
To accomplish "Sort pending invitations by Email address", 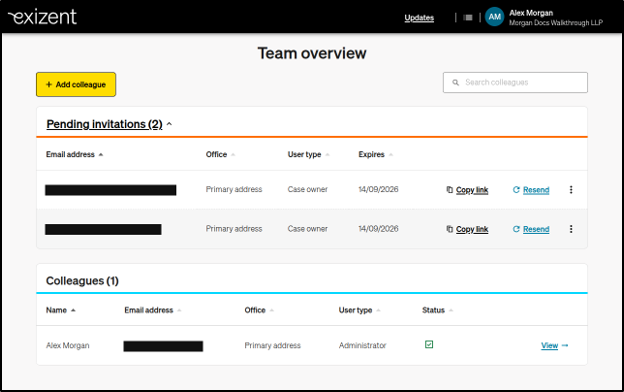I will tap(74, 154).
